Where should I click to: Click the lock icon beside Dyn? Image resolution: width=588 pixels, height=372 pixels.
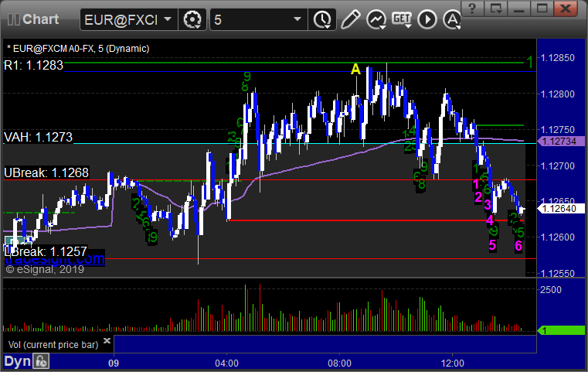[x=41, y=361]
